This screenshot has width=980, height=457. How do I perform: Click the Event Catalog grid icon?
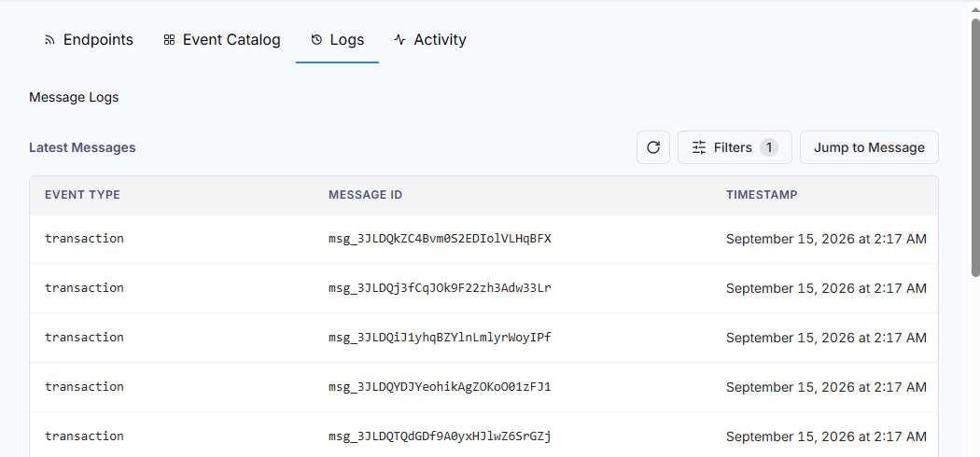[169, 40]
